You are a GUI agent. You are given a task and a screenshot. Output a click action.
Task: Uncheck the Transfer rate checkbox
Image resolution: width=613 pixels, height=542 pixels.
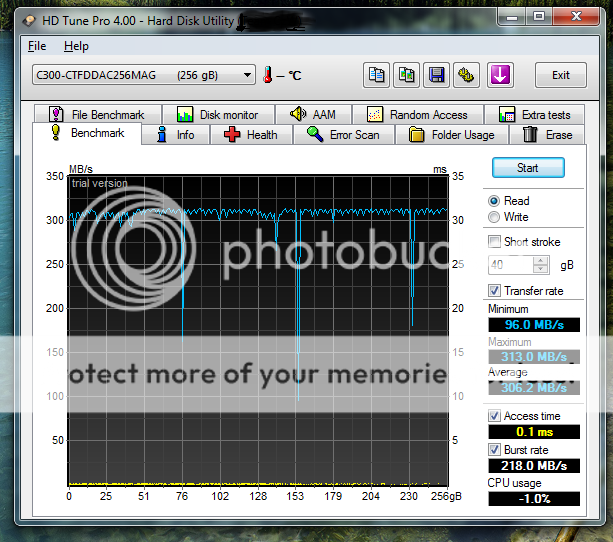(x=494, y=291)
